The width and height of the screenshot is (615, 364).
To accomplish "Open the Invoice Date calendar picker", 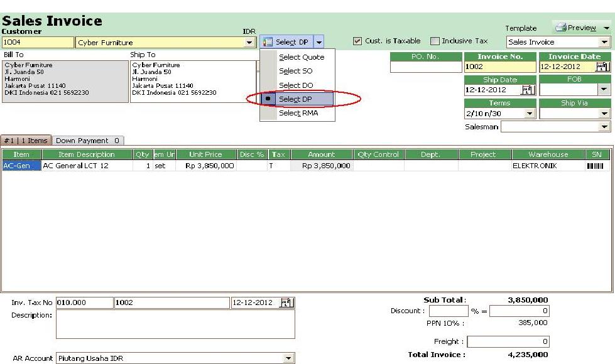I will click(x=602, y=67).
